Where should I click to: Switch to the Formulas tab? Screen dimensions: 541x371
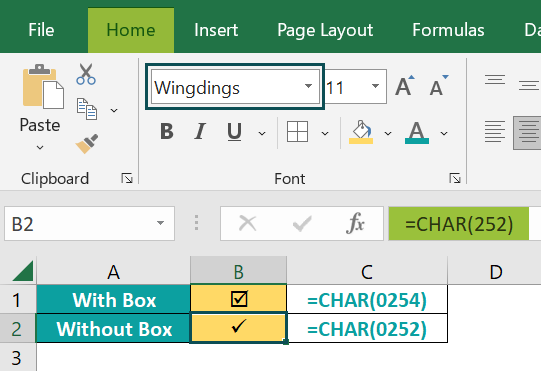coord(448,30)
